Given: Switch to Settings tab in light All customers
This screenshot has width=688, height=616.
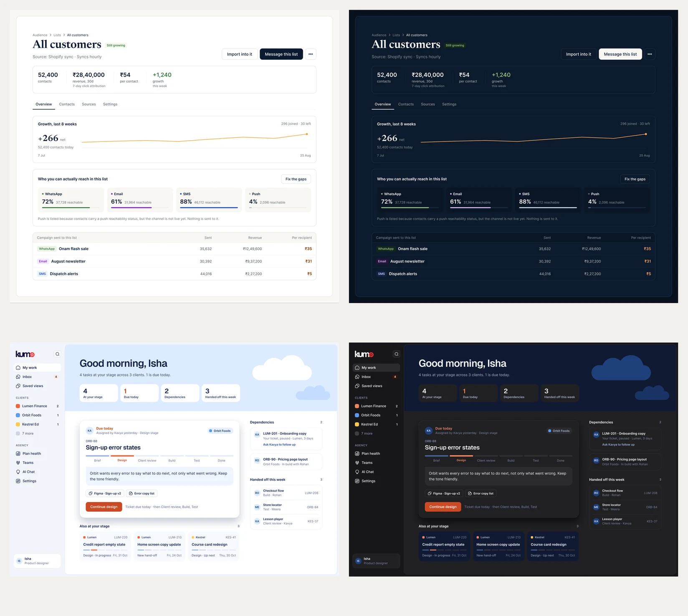Looking at the screenshot, I should pyautogui.click(x=110, y=104).
